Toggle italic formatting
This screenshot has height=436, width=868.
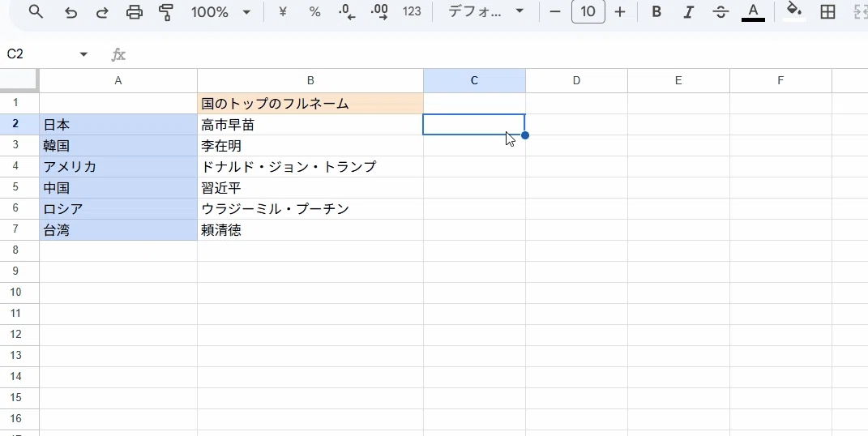689,12
